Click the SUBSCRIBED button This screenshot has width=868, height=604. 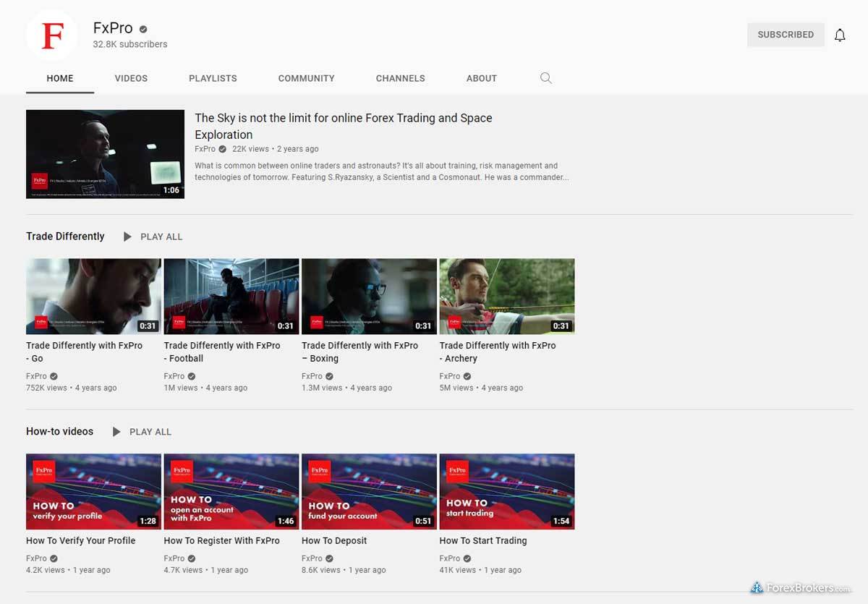pyautogui.click(x=786, y=35)
